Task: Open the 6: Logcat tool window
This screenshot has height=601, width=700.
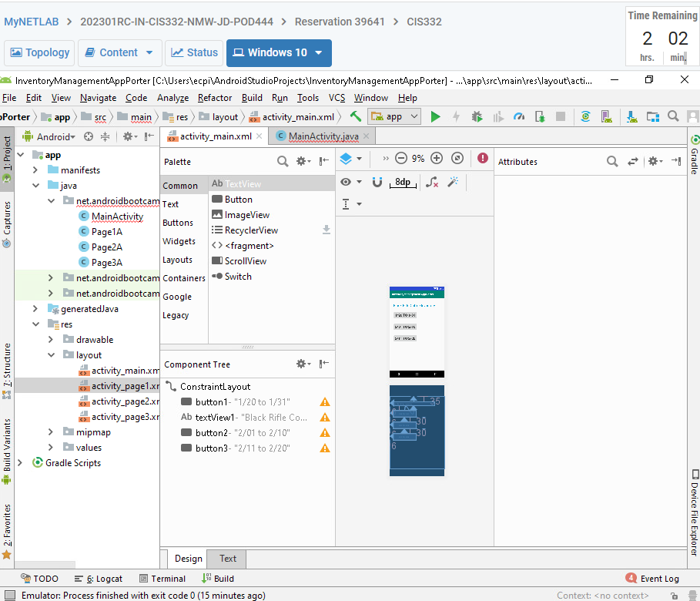Action: point(99,579)
